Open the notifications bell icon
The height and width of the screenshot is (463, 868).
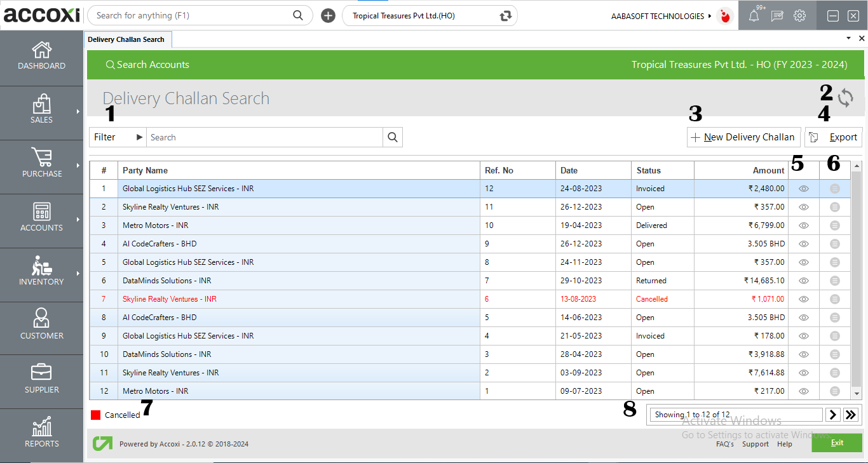click(754, 16)
